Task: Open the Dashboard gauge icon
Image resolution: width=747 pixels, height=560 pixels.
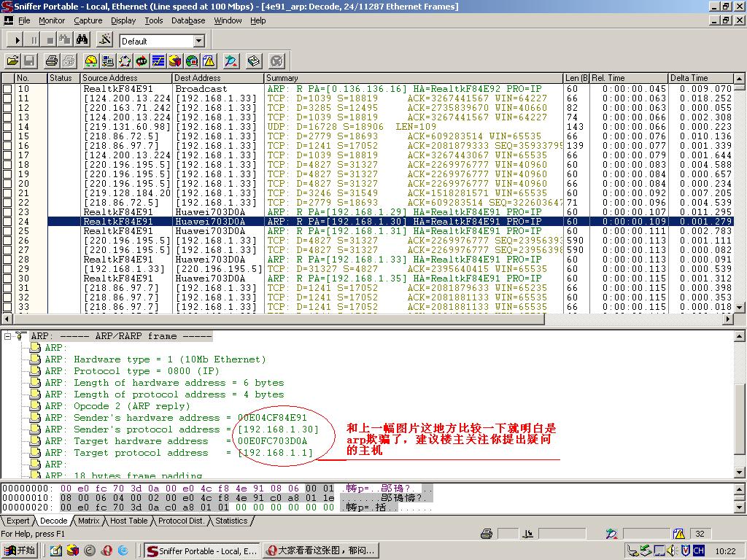Action: [91, 61]
